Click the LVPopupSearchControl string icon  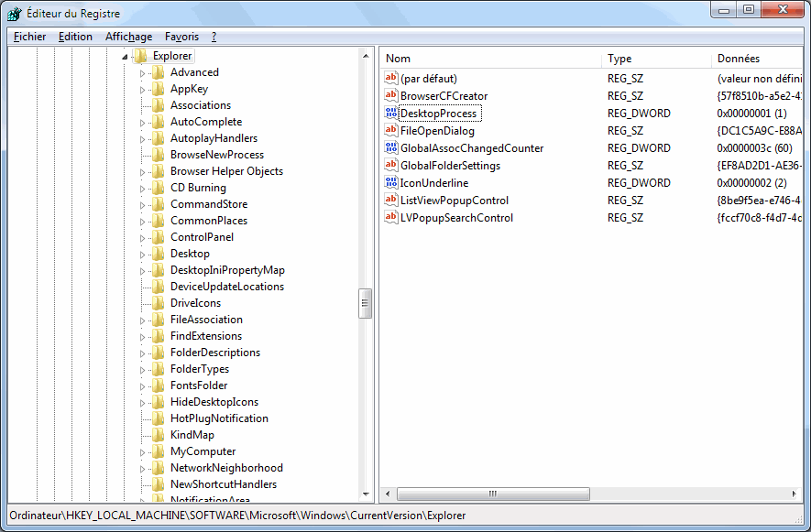[391, 217]
